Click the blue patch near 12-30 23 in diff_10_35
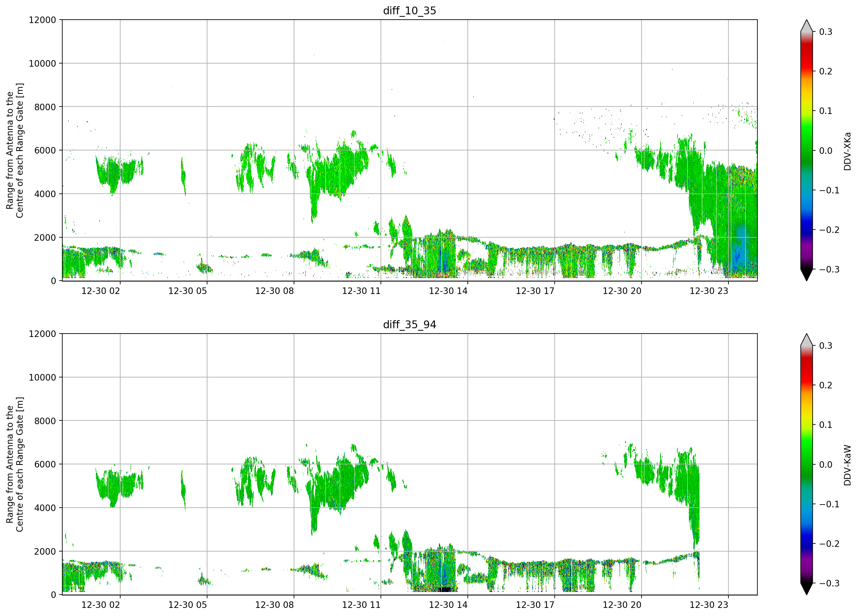 (740, 248)
